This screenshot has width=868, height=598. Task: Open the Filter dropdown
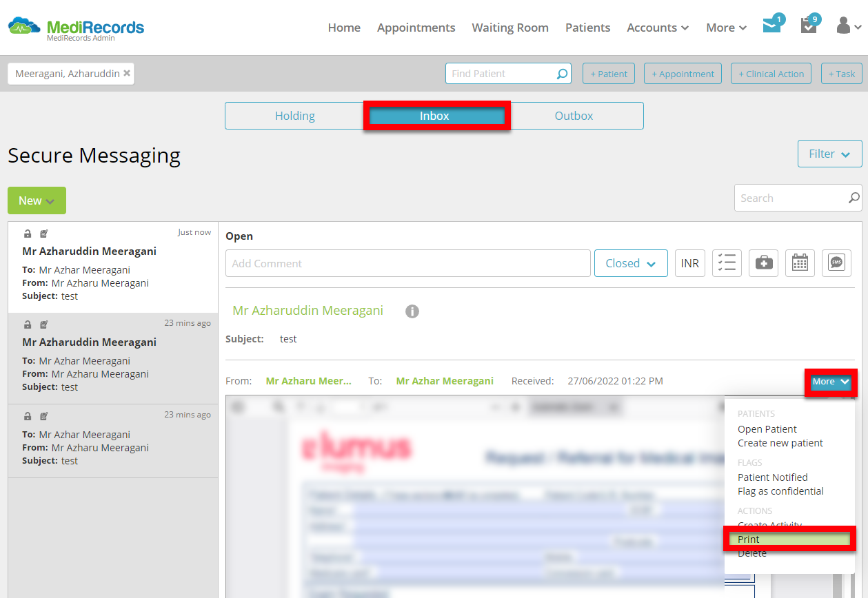click(829, 154)
